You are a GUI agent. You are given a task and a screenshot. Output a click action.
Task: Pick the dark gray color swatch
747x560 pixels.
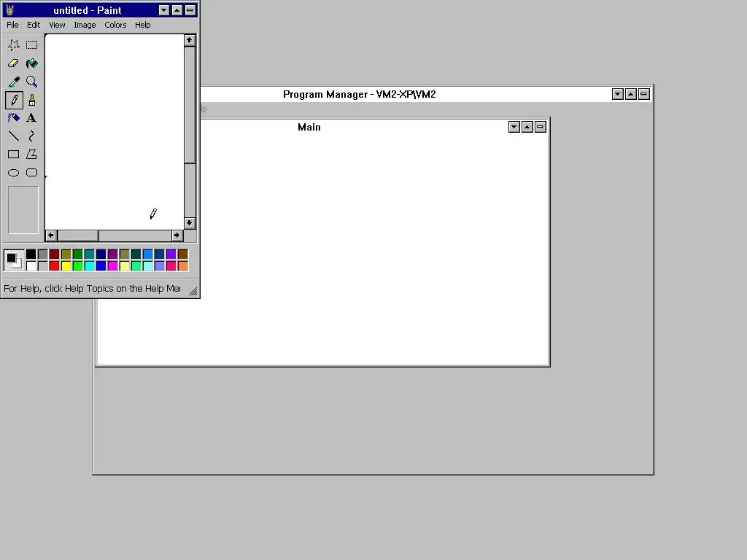pos(43,254)
